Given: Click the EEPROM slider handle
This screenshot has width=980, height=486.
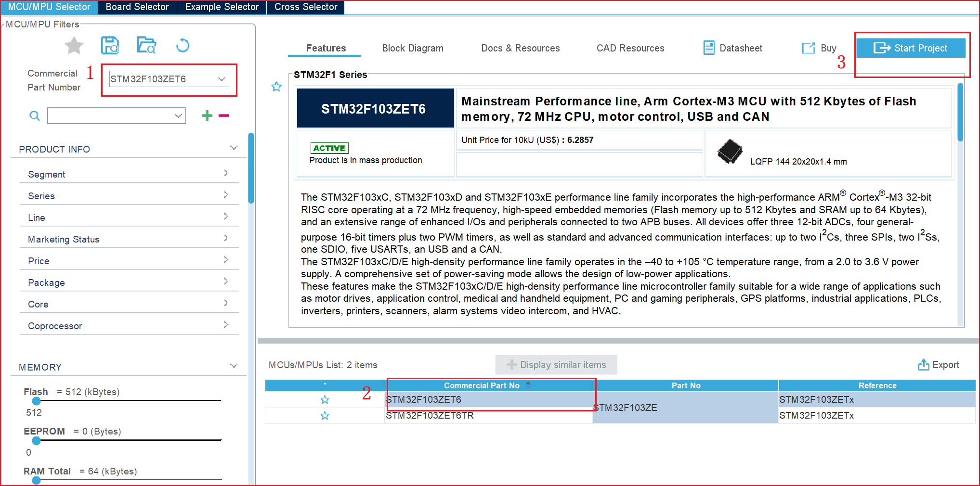Looking at the screenshot, I should [36, 441].
